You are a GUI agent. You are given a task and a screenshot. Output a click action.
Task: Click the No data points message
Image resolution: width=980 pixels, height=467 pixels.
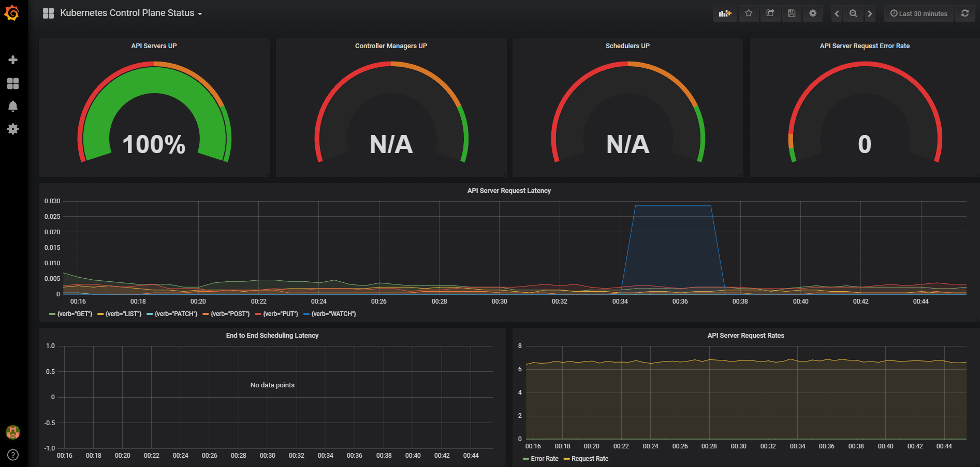(272, 385)
